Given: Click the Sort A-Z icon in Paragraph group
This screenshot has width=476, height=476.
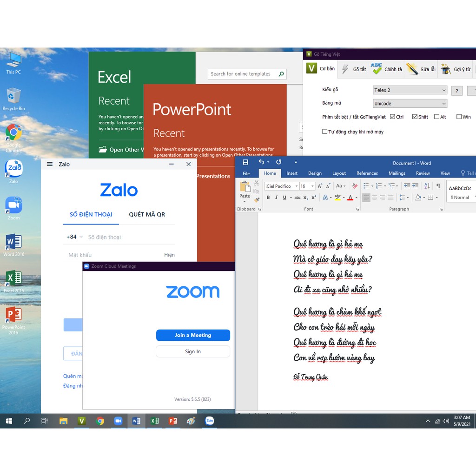Looking at the screenshot, I should (x=427, y=186).
